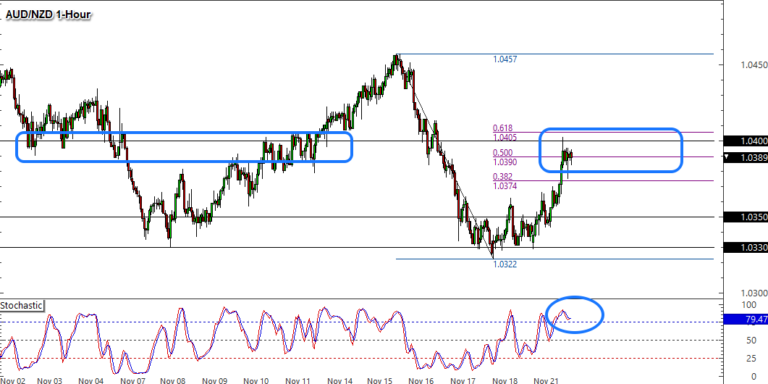Click the 0.382 Fibonacci level label
The height and width of the screenshot is (384, 768).
503,176
